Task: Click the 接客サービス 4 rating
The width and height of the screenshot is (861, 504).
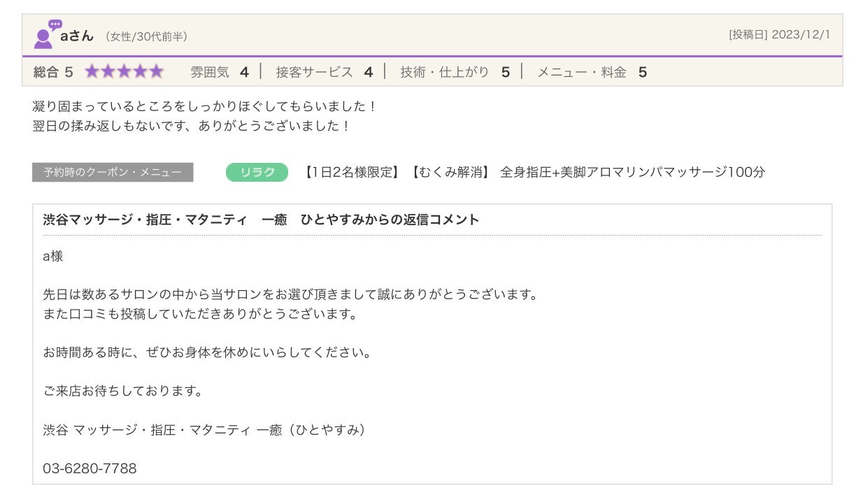Action: click(x=325, y=71)
